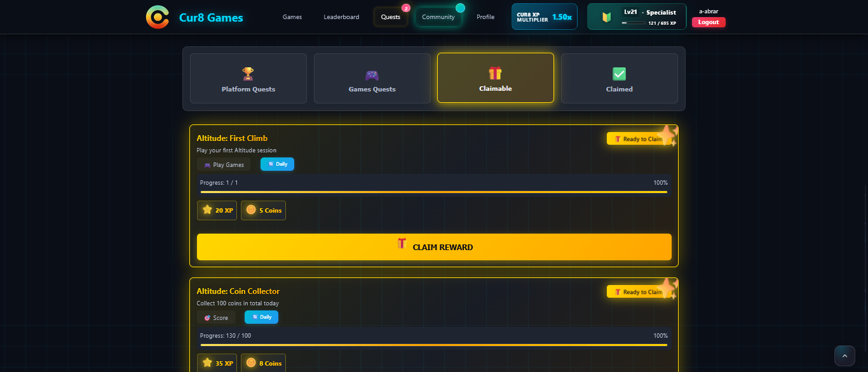Click the Altitude: Coin Collector quest title
Screen dimensions: 868x372
click(238, 291)
